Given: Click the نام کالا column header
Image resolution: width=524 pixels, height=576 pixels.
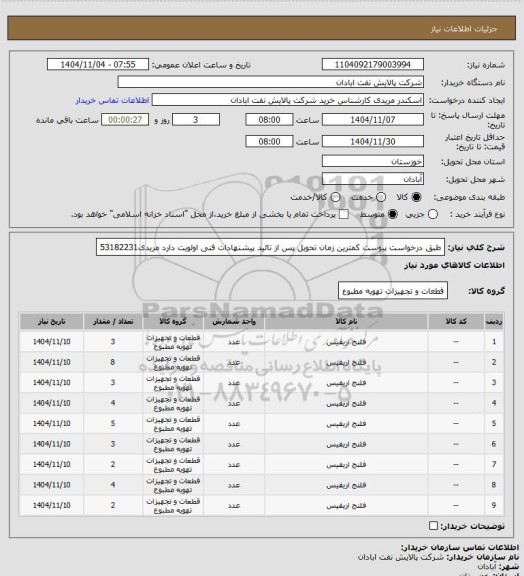Looking at the screenshot, I should tap(346, 321).
